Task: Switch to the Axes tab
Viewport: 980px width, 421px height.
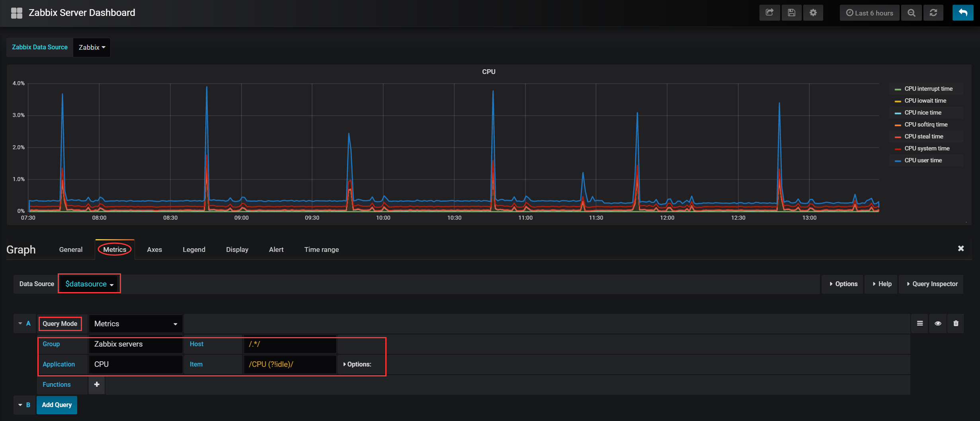Action: tap(154, 249)
